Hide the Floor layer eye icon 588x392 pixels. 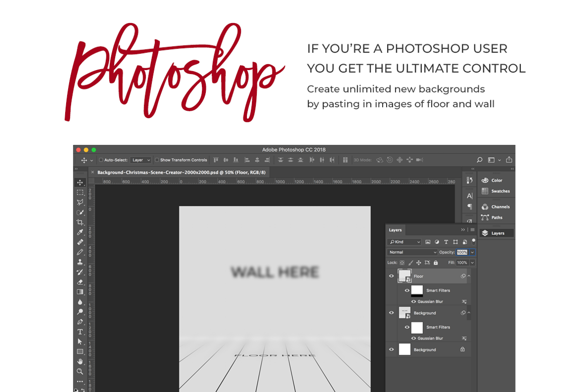coord(391,276)
